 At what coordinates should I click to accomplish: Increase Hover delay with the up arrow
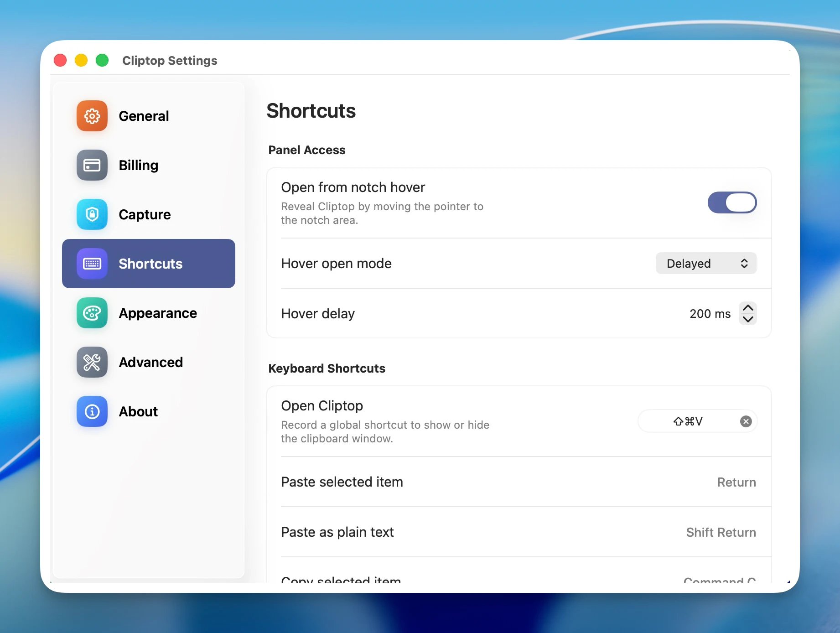(748, 308)
